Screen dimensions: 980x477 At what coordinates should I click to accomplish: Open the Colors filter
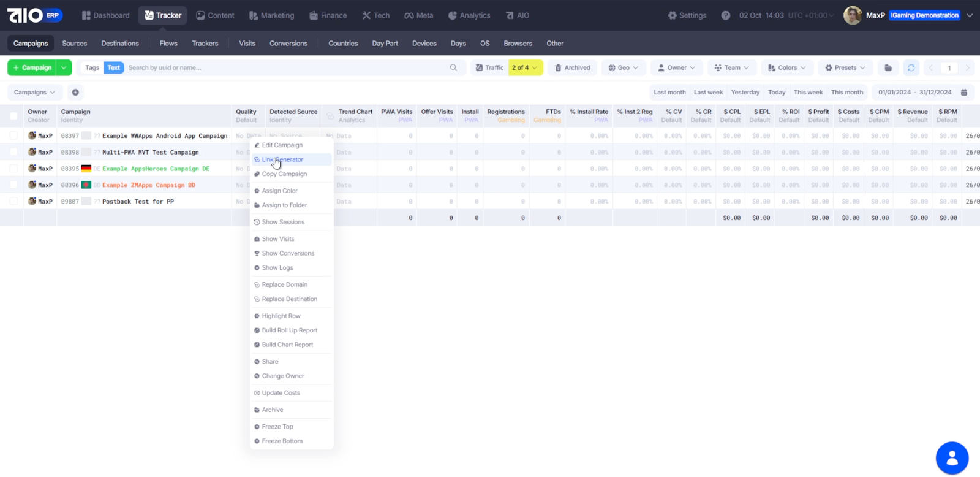pyautogui.click(x=786, y=68)
